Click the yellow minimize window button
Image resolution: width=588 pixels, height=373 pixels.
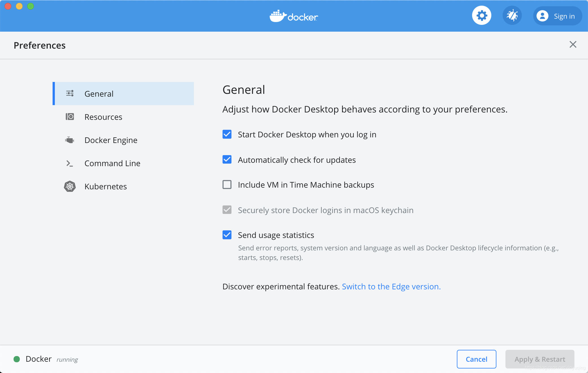click(19, 6)
